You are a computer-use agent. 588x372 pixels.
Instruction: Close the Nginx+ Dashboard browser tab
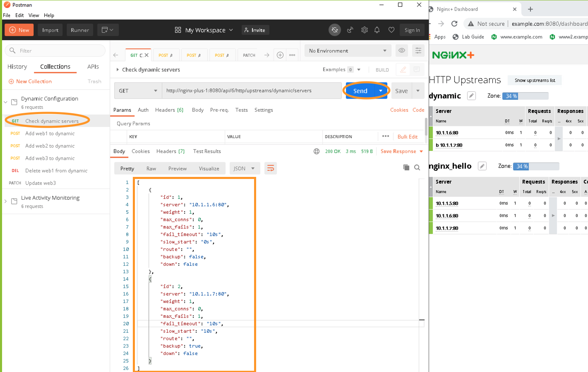(515, 9)
